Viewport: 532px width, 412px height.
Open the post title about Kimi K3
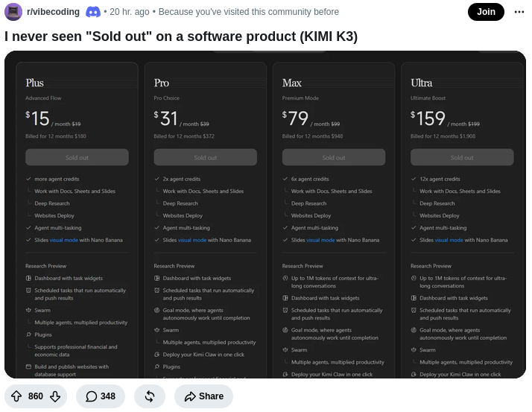click(x=181, y=37)
